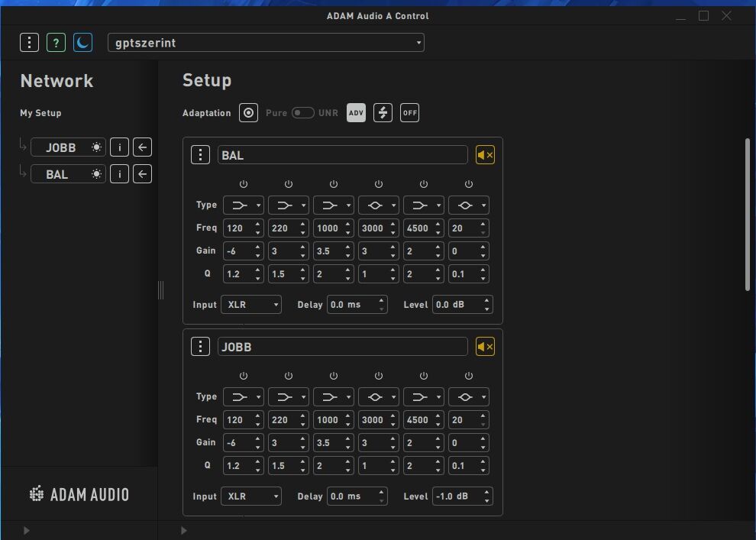Toggle power for JOBB 3000 Hz band

click(379, 376)
